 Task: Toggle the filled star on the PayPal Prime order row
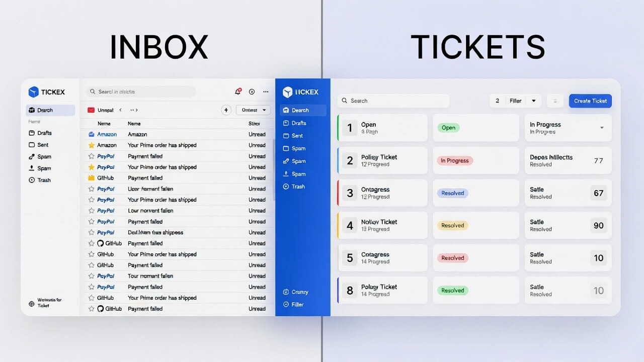[x=91, y=167]
